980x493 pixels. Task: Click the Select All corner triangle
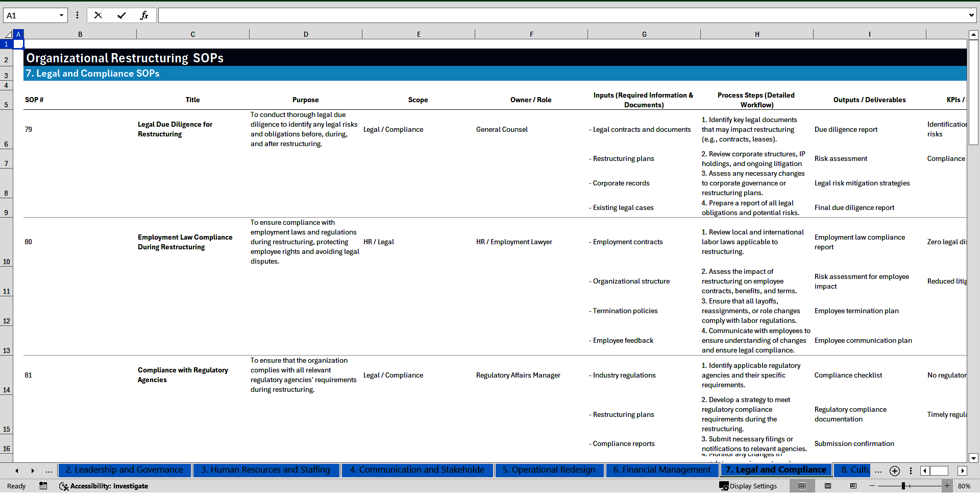pos(8,34)
